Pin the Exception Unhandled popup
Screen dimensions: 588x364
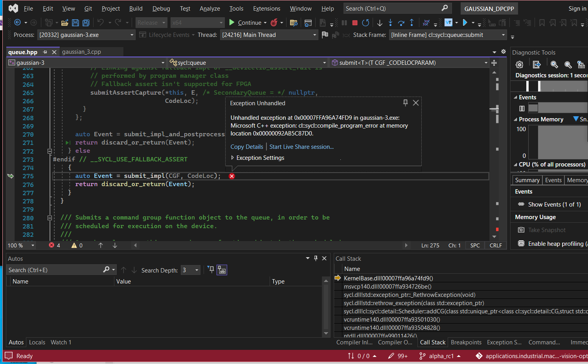pos(405,102)
